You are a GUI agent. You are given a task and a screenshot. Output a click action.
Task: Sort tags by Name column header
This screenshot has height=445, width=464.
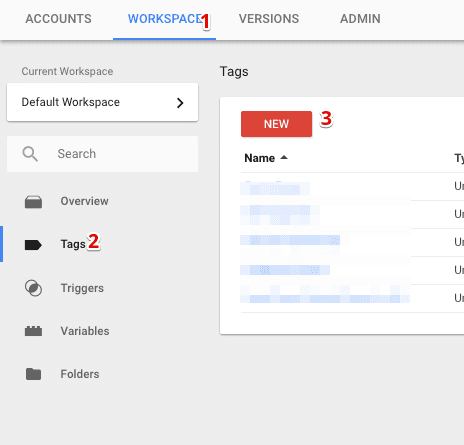[x=260, y=158]
